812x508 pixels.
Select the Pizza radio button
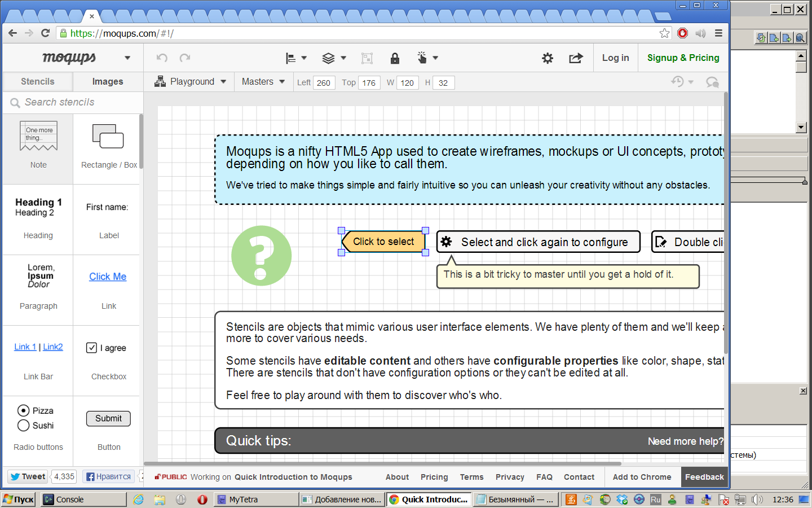click(24, 410)
